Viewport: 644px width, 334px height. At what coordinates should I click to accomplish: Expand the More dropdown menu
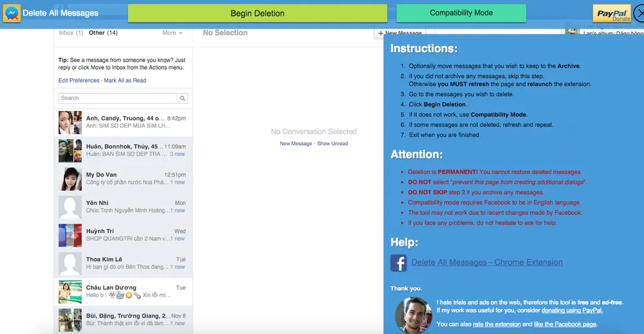(x=172, y=33)
